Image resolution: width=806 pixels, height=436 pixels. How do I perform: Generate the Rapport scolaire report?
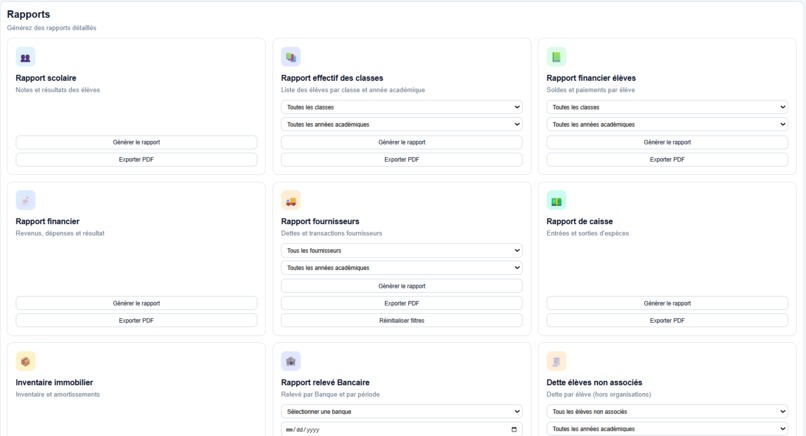(x=136, y=142)
